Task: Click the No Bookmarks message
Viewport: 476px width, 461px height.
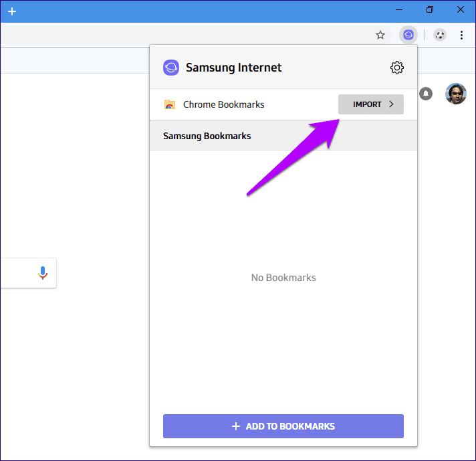Action: tap(283, 278)
